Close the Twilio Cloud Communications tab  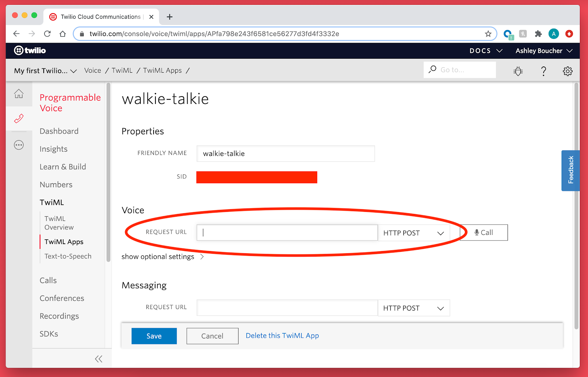click(x=151, y=17)
